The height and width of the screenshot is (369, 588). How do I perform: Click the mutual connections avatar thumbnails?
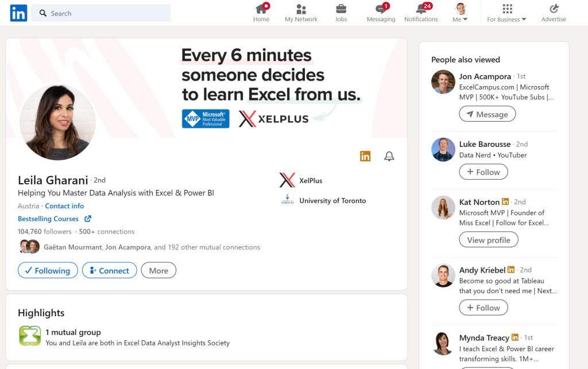(29, 247)
